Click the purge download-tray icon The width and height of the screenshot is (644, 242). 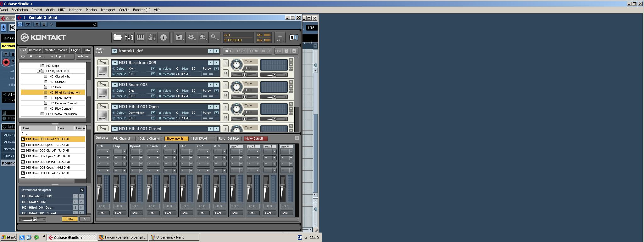click(x=203, y=37)
